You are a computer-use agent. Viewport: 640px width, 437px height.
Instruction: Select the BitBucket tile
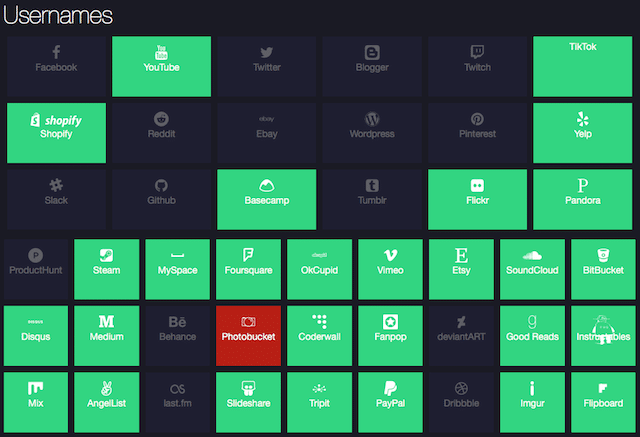(x=603, y=269)
